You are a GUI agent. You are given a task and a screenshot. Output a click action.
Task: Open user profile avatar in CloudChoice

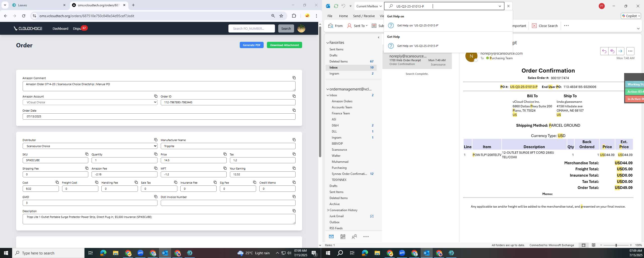[x=301, y=28]
